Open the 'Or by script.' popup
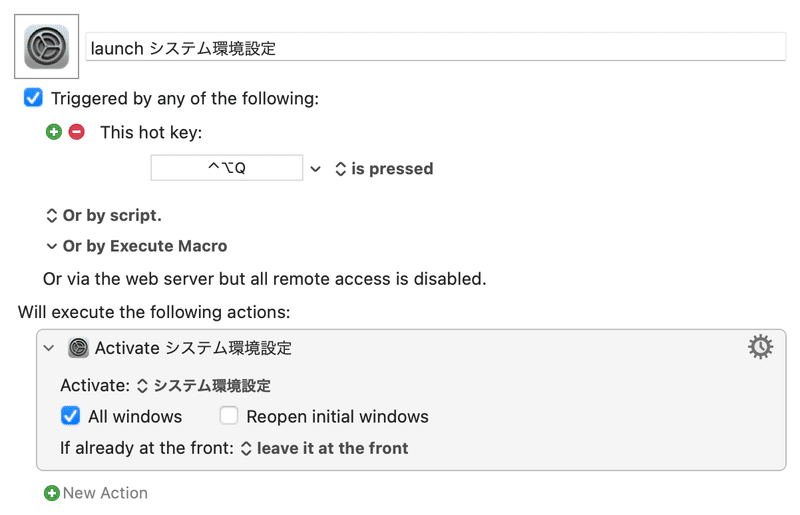Image resolution: width=800 pixels, height=515 pixels. [x=104, y=215]
